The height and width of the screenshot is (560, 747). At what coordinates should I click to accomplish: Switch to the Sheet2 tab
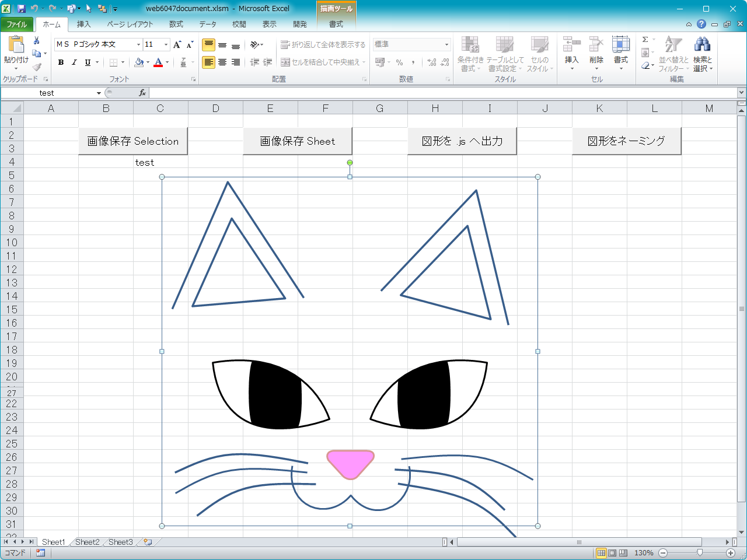tap(87, 542)
